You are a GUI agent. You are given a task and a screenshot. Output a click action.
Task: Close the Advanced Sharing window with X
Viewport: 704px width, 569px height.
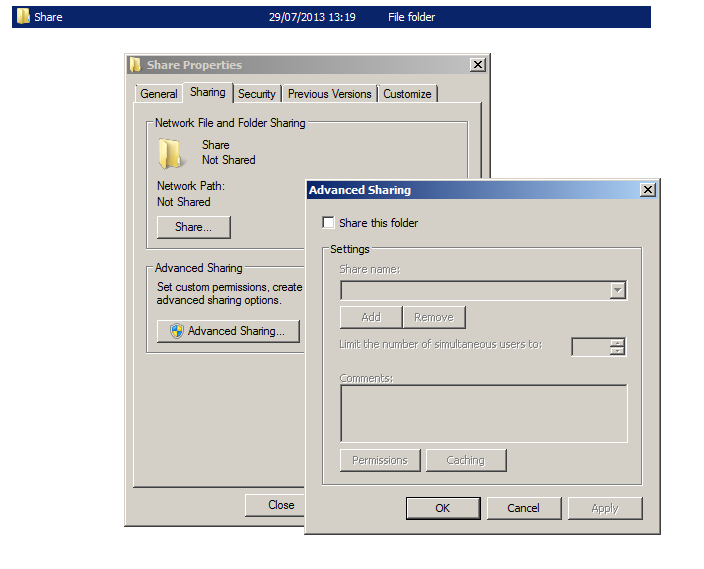(x=648, y=190)
